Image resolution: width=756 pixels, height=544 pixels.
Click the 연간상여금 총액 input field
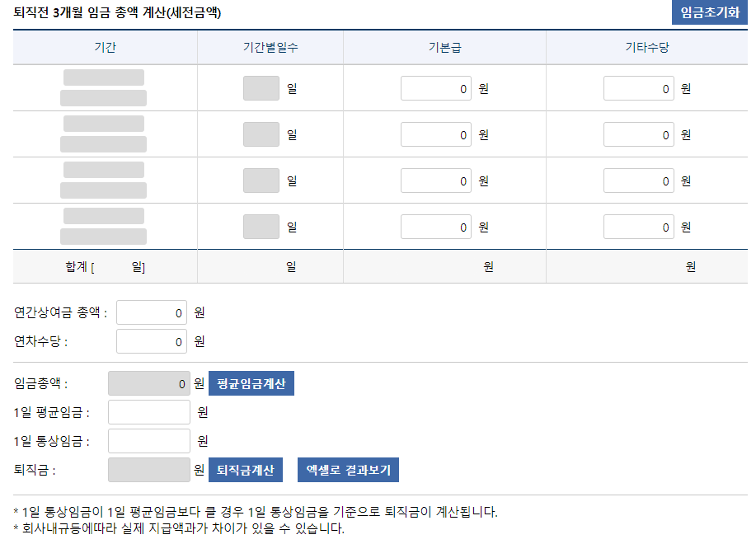[x=152, y=312]
